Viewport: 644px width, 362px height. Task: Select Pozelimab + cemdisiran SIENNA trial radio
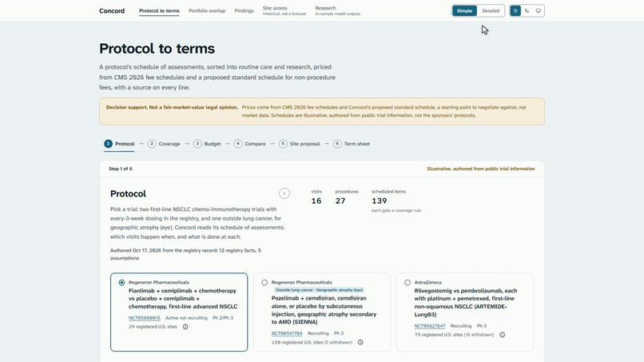pos(264,283)
